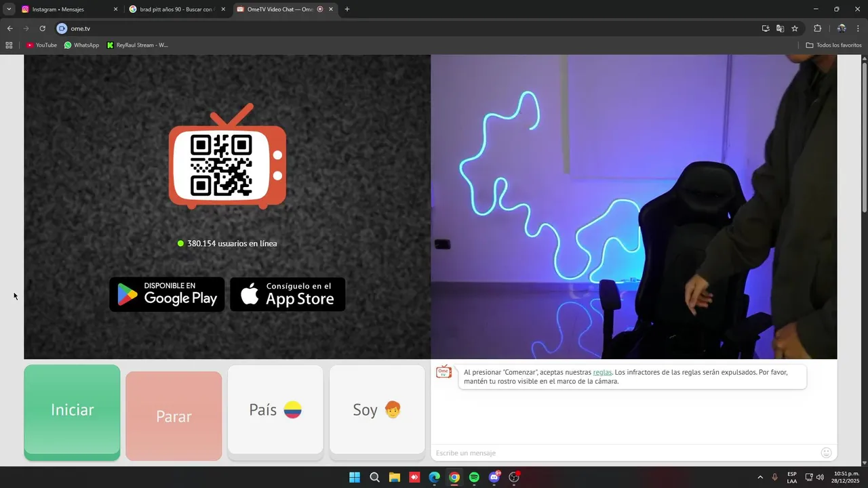Open the Google Play store badge

click(167, 294)
